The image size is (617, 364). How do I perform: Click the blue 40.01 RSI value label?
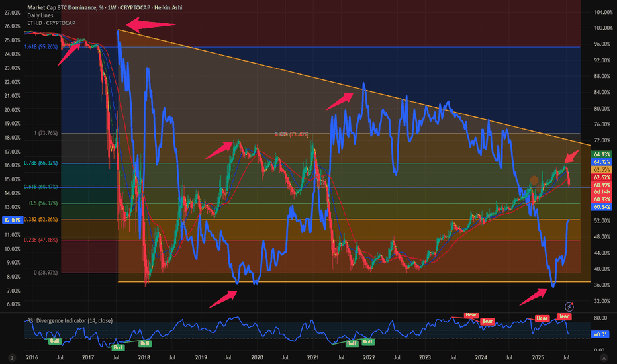600,334
